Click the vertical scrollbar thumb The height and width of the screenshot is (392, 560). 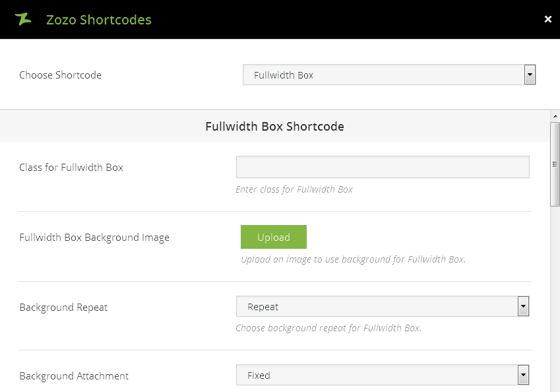[x=555, y=164]
